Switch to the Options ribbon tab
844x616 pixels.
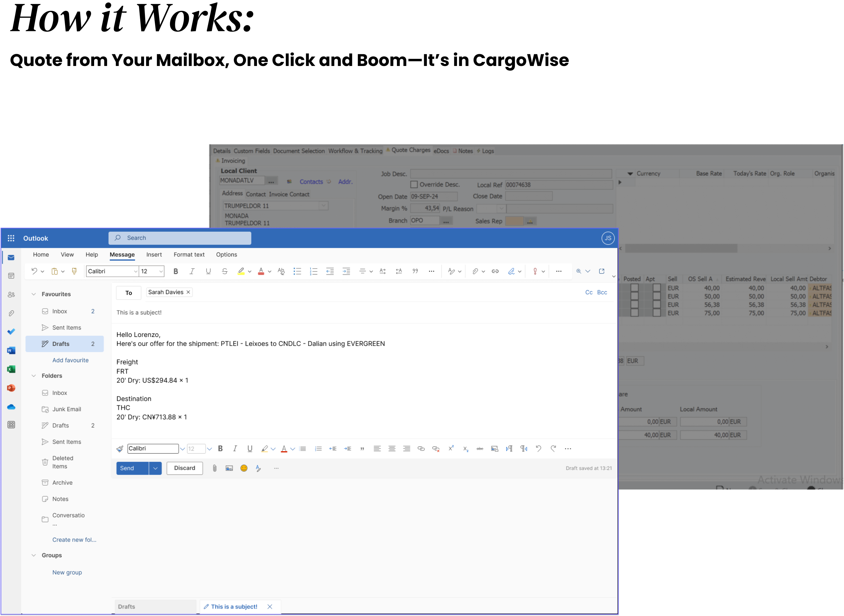[x=227, y=255]
